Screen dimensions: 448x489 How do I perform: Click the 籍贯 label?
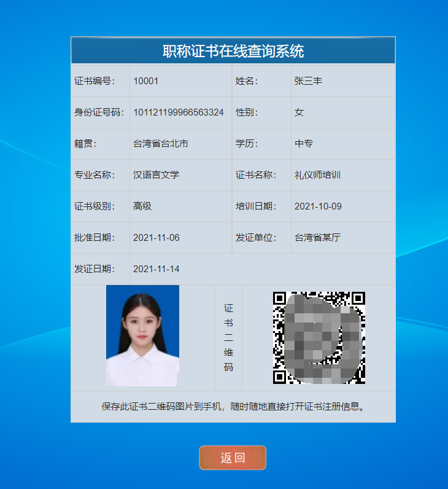[x=85, y=144]
